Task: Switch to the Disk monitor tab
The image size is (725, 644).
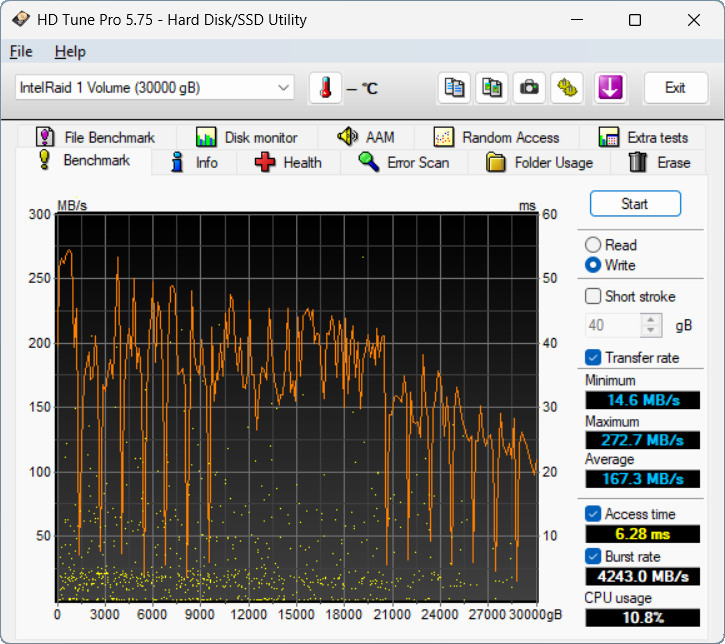Action: coord(247,137)
